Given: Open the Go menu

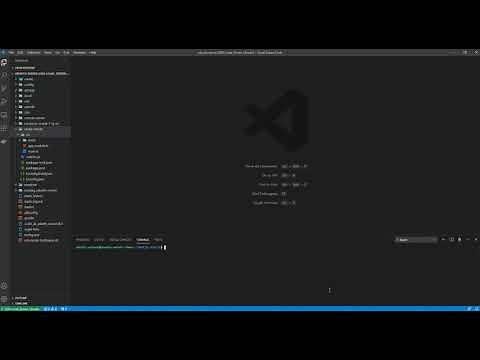Looking at the screenshot, I should point(57,52).
